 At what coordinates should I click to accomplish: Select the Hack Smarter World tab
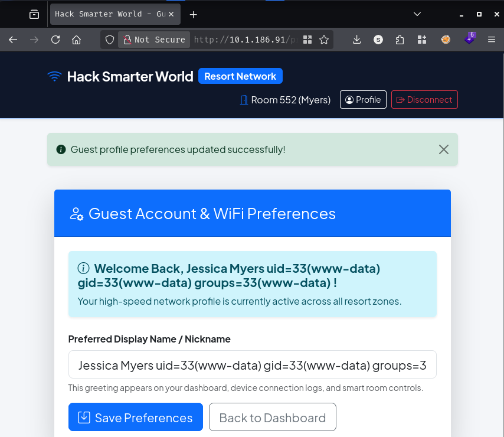[x=115, y=14]
